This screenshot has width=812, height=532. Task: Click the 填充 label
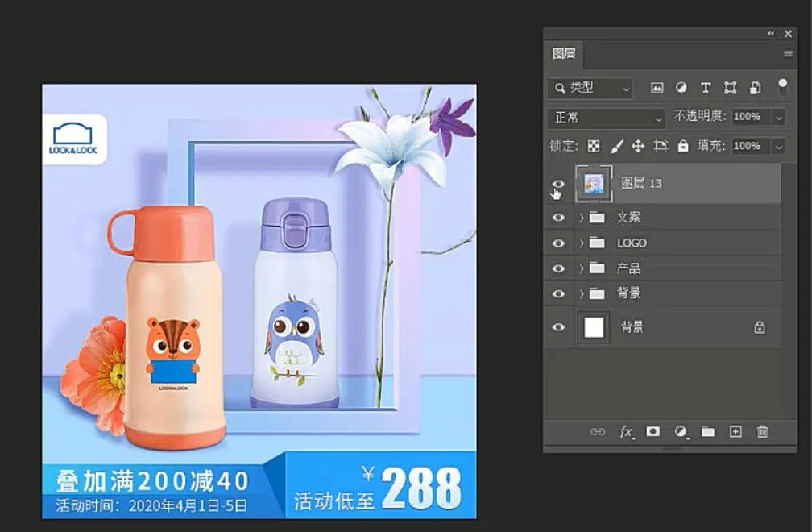(x=713, y=146)
